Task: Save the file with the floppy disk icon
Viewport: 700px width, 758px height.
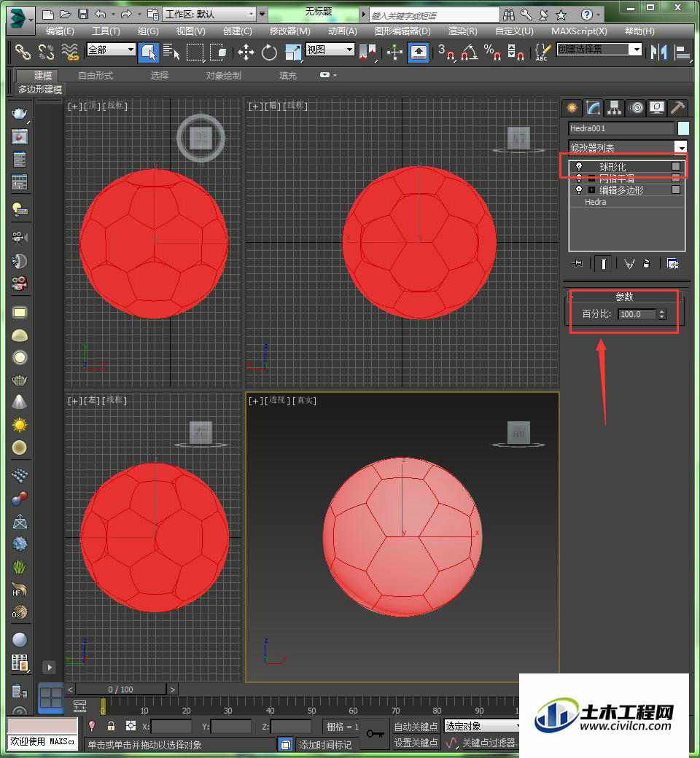Action: click(x=82, y=15)
